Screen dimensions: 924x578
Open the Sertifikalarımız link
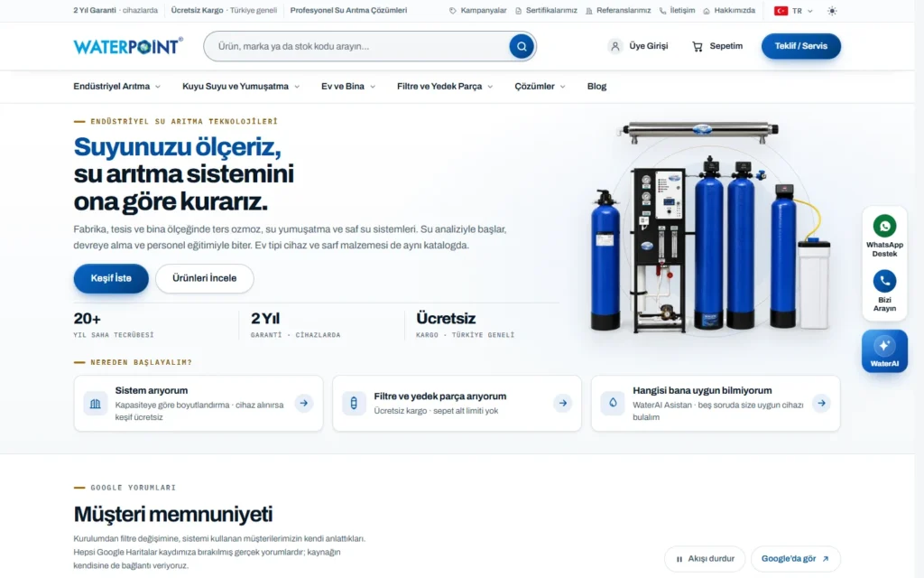[546, 11]
